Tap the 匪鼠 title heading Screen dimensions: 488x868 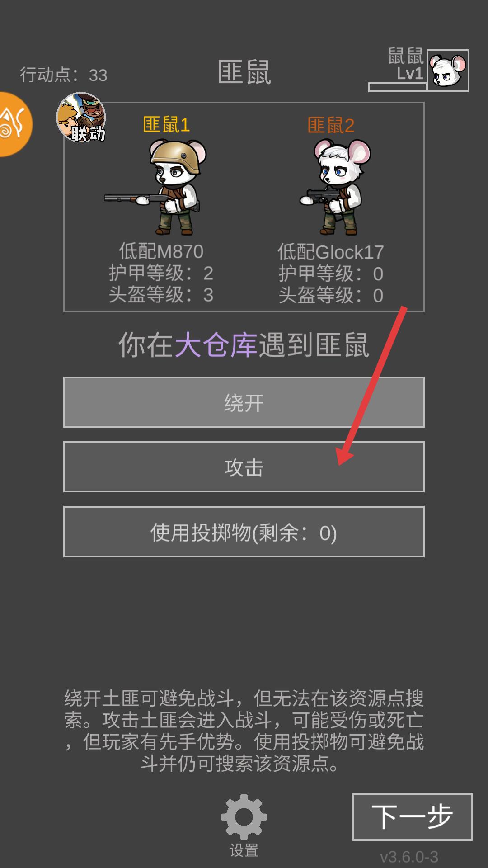tap(244, 73)
